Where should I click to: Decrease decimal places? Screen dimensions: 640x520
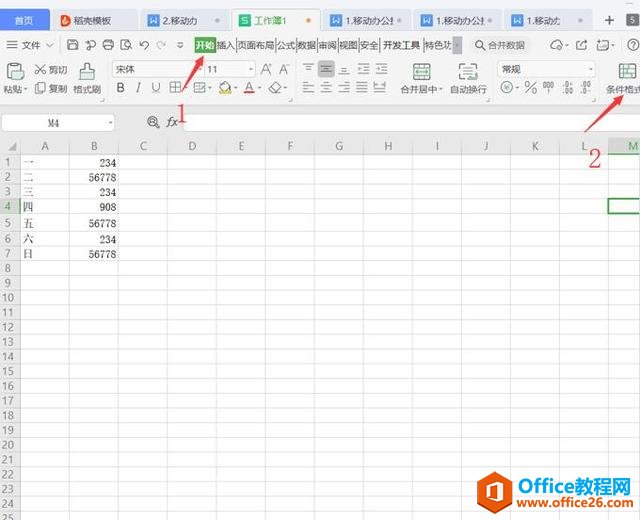(x=586, y=87)
